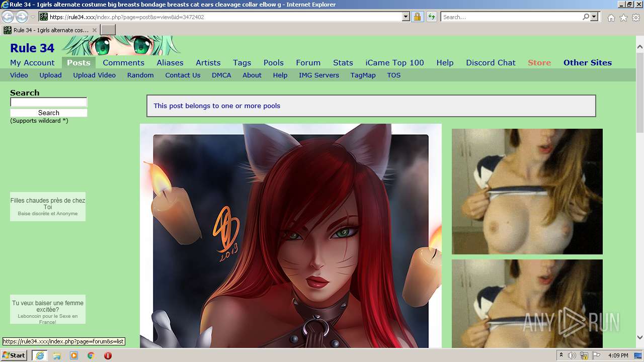644x362 pixels.
Task: Open the Pools page
Action: click(x=274, y=62)
